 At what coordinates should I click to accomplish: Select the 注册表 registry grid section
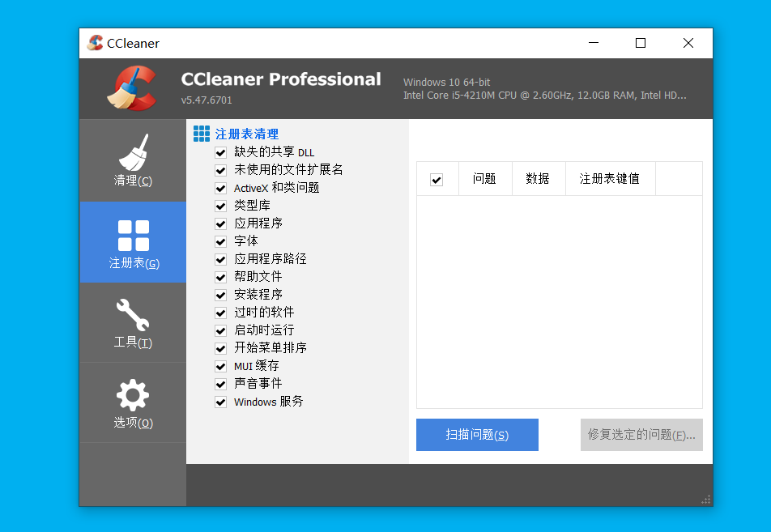[x=133, y=242]
